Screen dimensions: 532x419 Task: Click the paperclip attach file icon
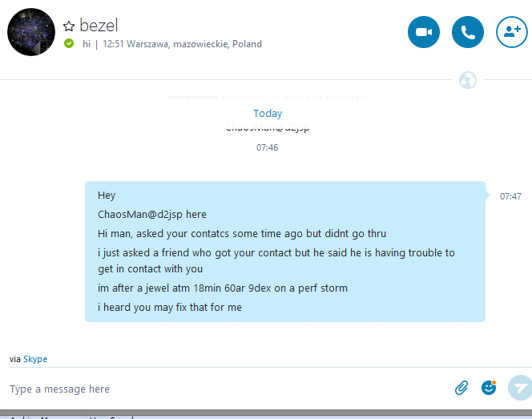(x=461, y=389)
